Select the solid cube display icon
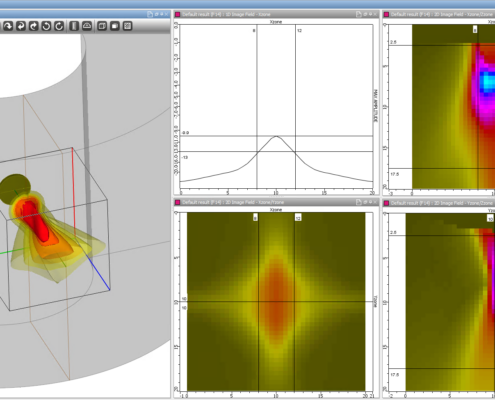 click(x=115, y=26)
